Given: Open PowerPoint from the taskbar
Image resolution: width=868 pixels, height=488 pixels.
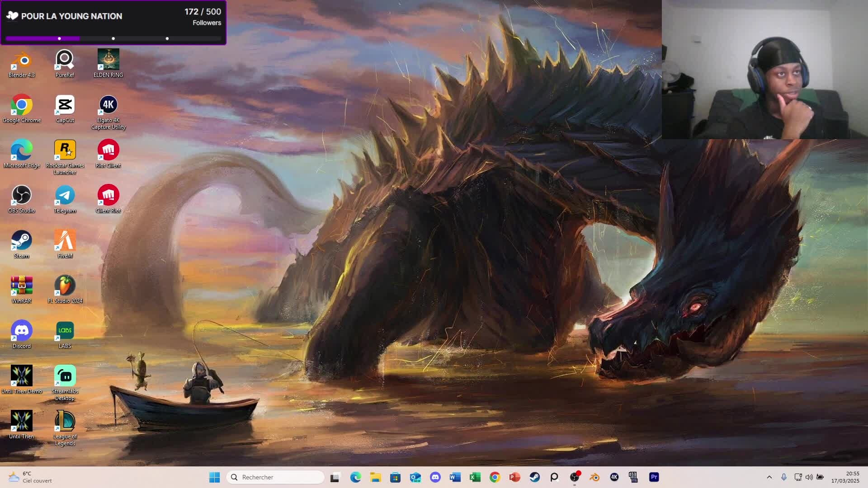Looking at the screenshot, I should pos(514,477).
